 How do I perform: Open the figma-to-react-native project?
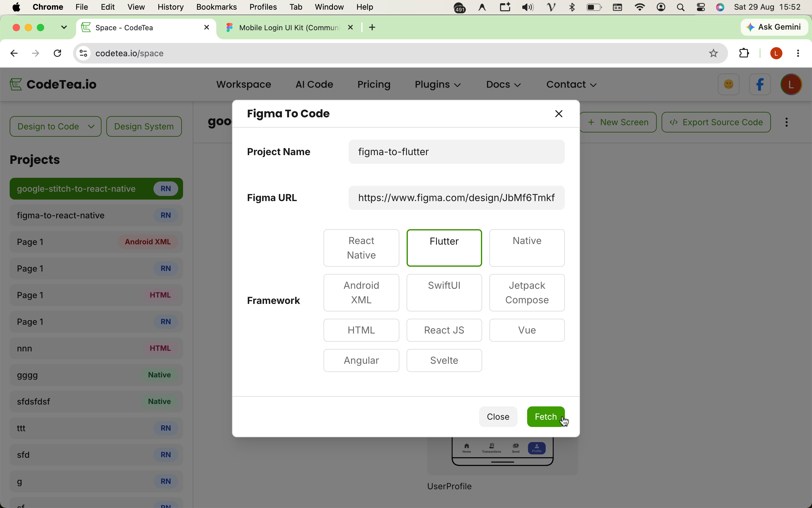click(x=96, y=215)
